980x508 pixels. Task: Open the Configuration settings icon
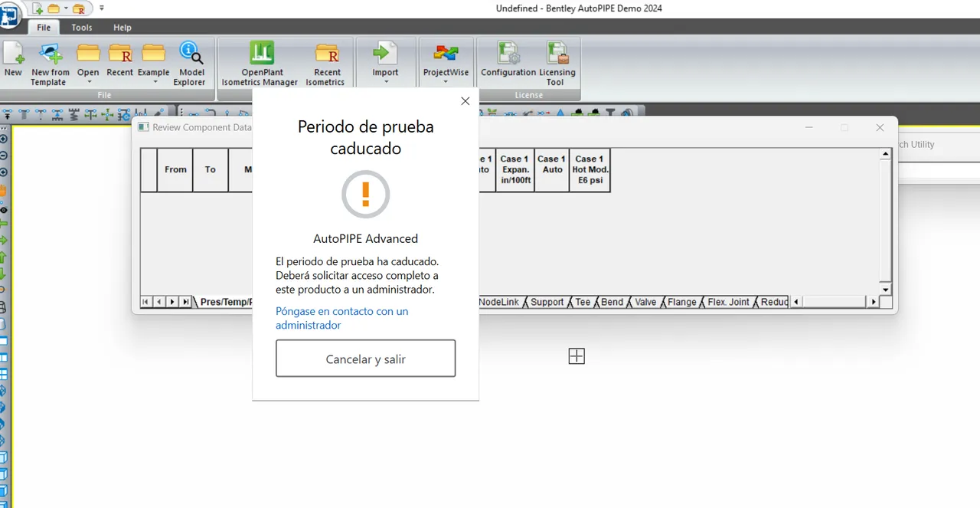point(508,54)
